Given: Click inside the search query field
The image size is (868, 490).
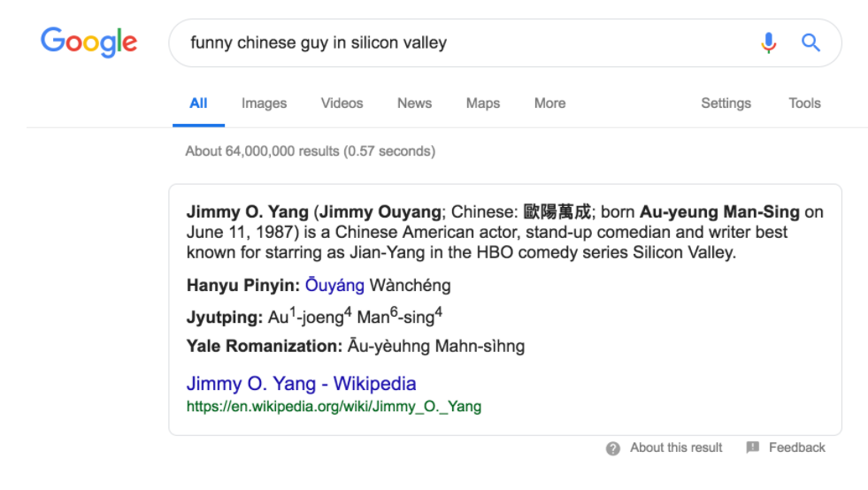Looking at the screenshot, I should point(465,42).
